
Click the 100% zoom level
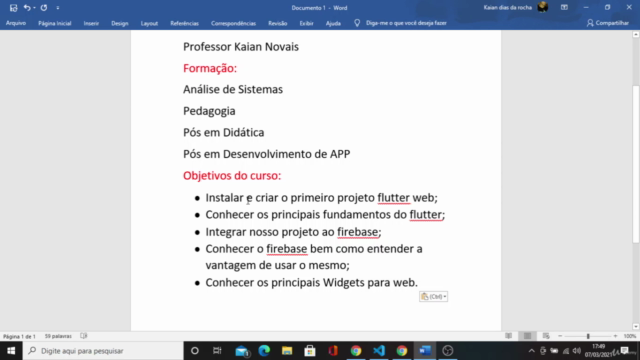point(630,336)
